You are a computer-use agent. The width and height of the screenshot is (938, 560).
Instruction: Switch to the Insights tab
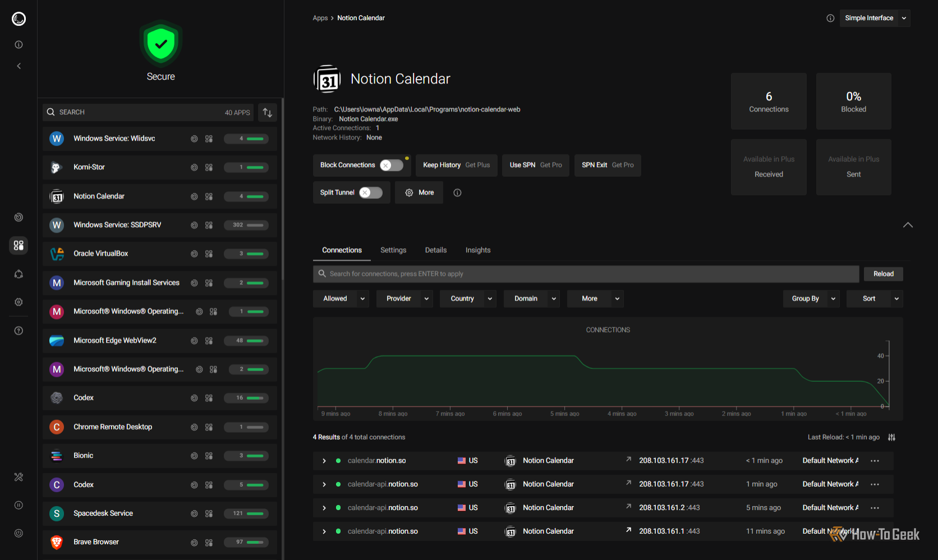point(478,250)
